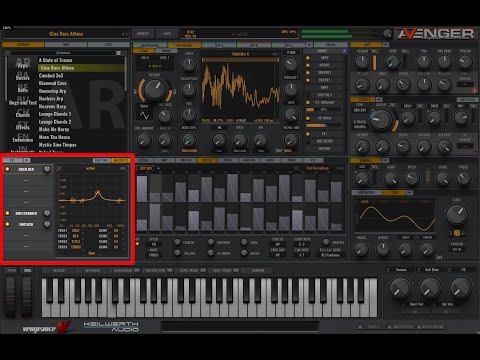Toggle the SHAPER1 routing LED
Viewport: 480px width, 360px height.
pyautogui.click(x=308, y=73)
